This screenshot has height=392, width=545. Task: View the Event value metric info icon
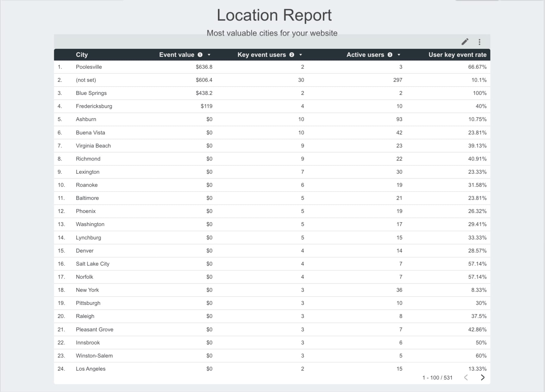200,55
